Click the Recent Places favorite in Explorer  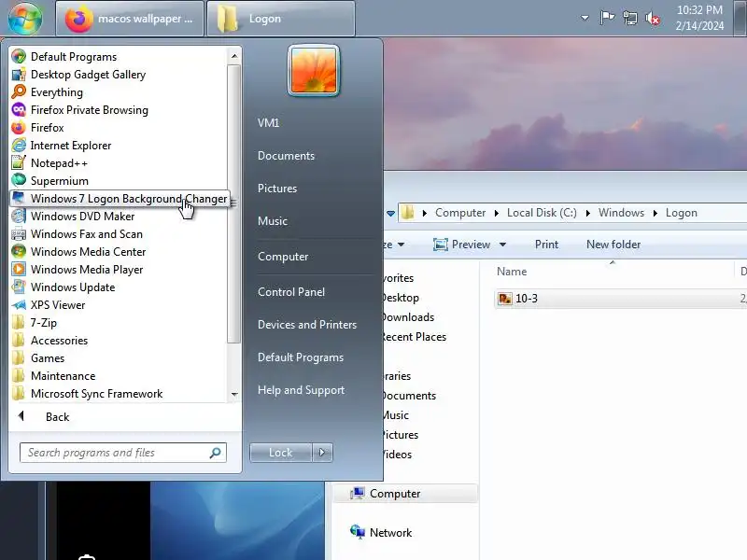point(415,337)
